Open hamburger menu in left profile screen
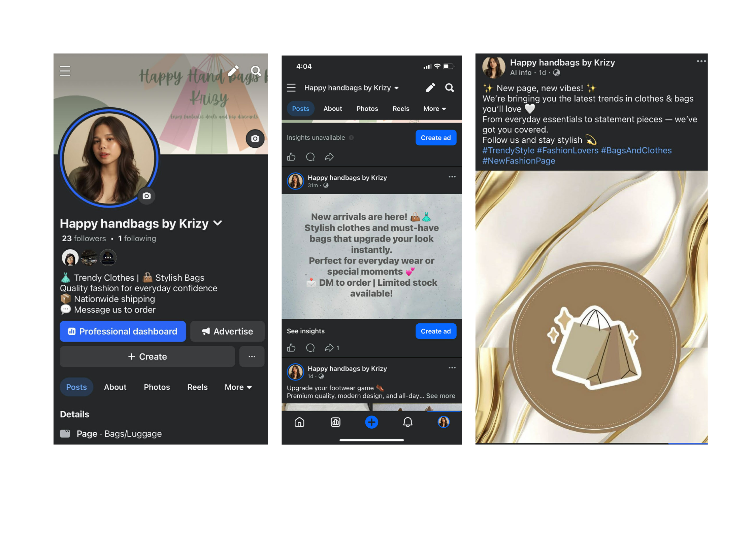 point(65,71)
